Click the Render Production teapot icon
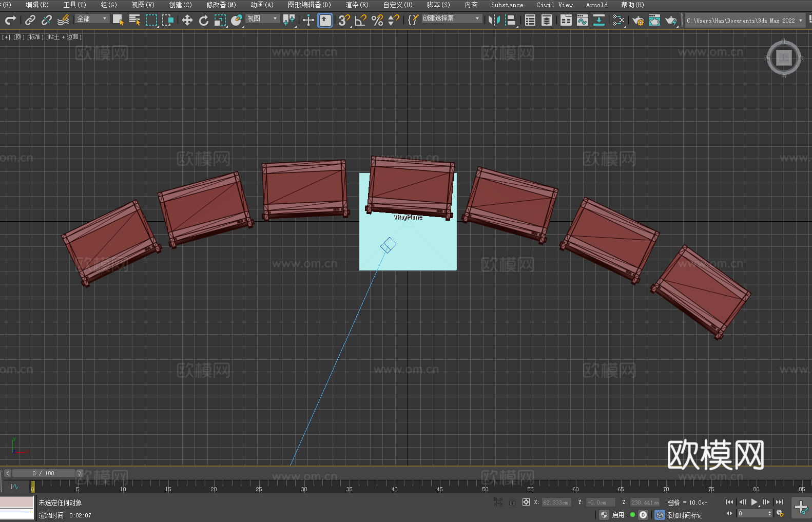 (x=671, y=20)
